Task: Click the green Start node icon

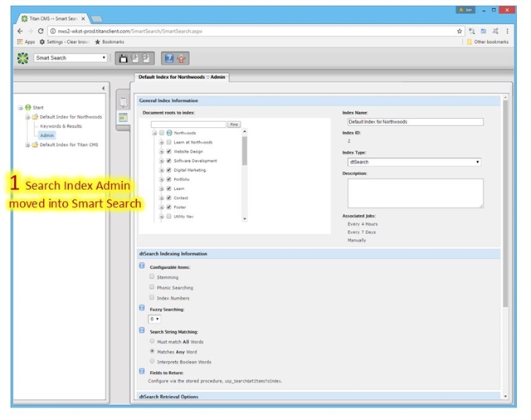Action: [x=28, y=107]
